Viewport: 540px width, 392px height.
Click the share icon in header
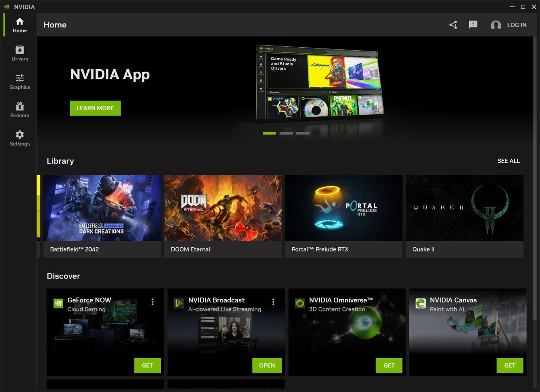coord(453,25)
